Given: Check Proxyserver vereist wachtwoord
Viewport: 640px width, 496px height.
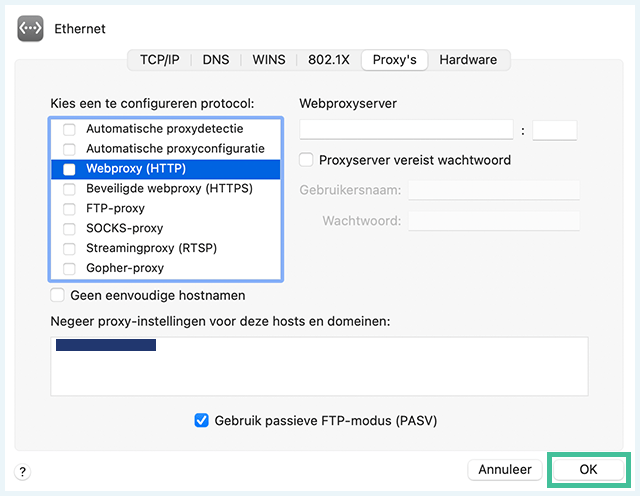Looking at the screenshot, I should click(x=306, y=160).
